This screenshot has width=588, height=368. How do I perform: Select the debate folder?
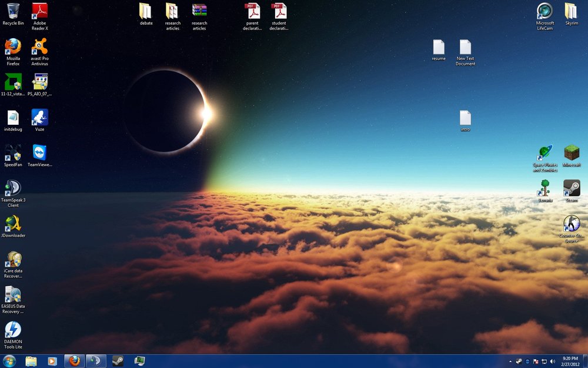[x=146, y=14]
